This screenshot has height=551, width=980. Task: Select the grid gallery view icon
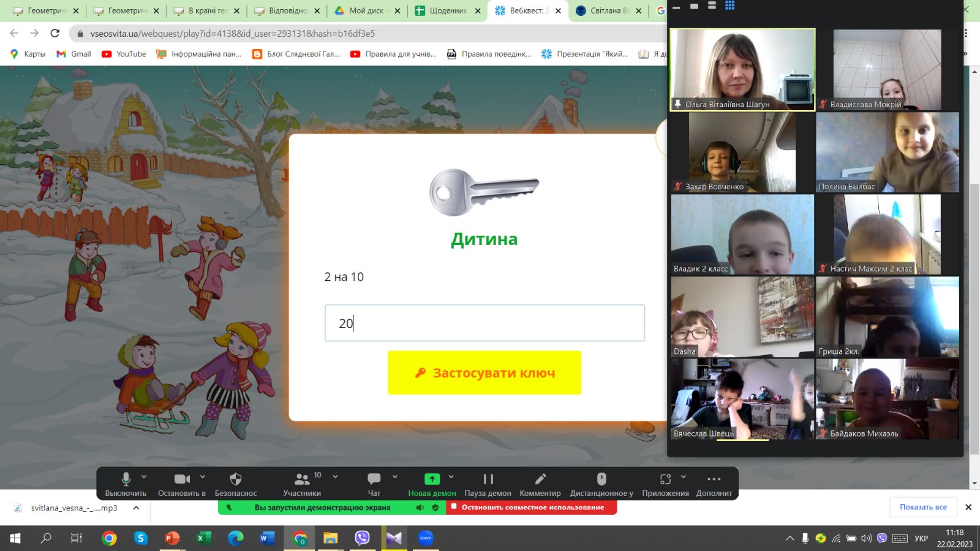(729, 6)
